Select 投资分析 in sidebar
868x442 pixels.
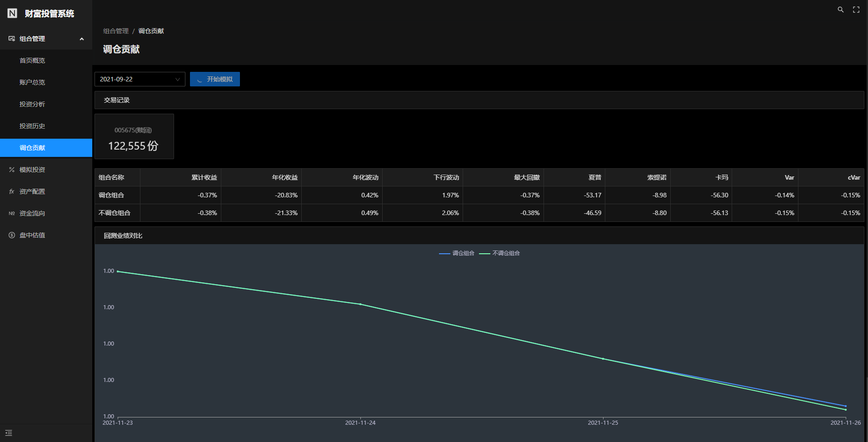click(32, 104)
